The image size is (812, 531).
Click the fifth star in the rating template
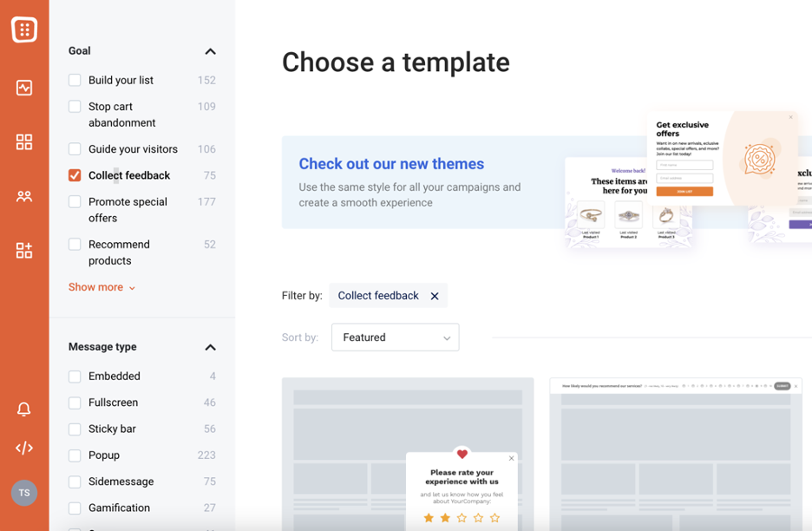click(495, 517)
